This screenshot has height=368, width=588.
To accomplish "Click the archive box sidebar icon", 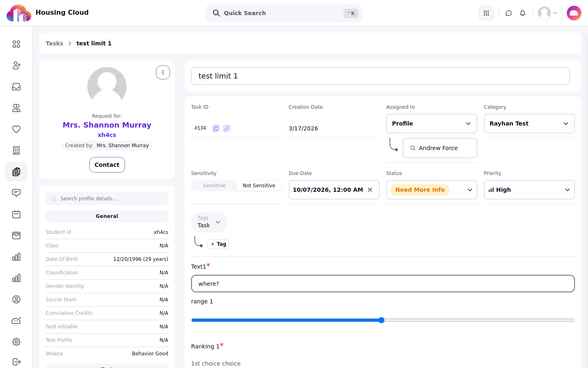I will point(16,236).
